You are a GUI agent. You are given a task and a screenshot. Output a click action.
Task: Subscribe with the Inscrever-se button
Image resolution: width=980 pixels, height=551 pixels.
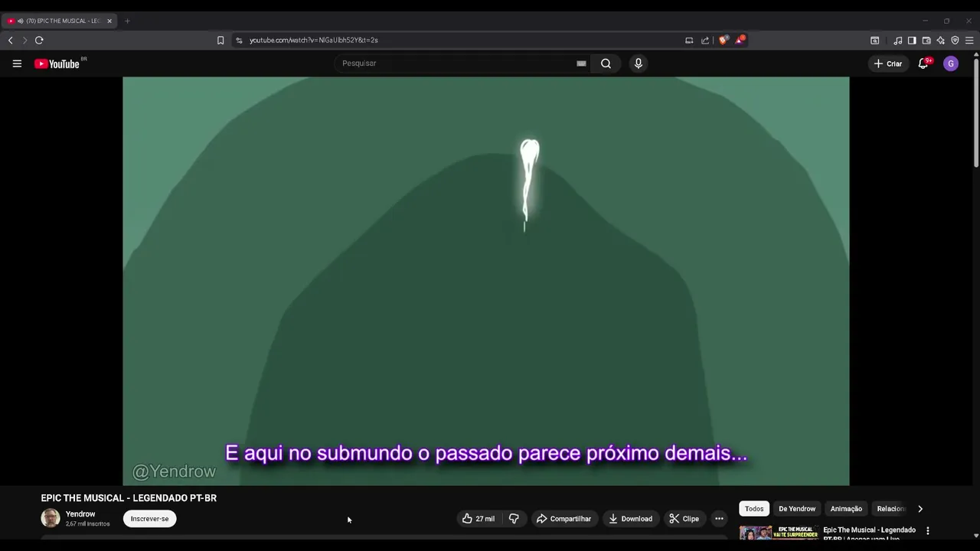tap(149, 519)
